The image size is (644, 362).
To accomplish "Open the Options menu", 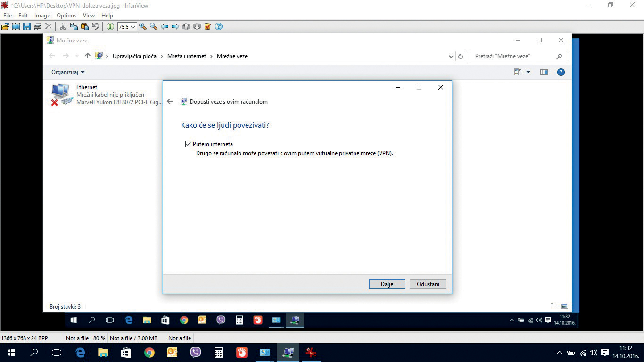I will point(66,16).
